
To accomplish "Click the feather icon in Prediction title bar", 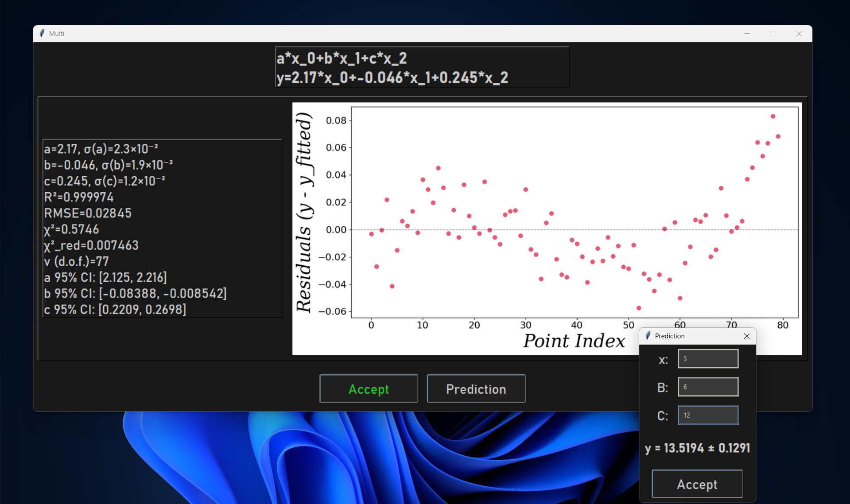I will [648, 336].
